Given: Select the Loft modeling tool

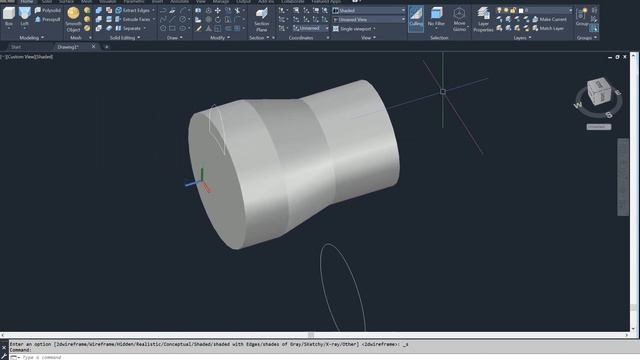Looking at the screenshot, I should tap(24, 16).
